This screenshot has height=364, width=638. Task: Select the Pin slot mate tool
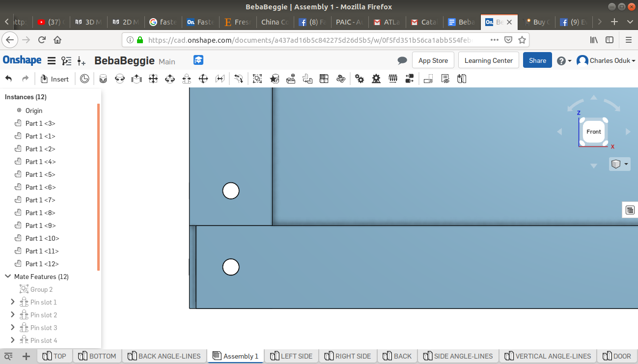[x=187, y=79]
